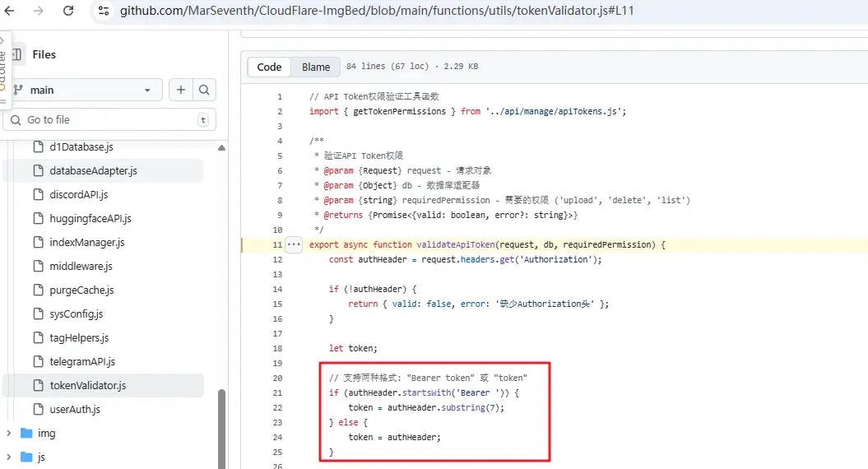Open telegramAPI.js file

82,361
